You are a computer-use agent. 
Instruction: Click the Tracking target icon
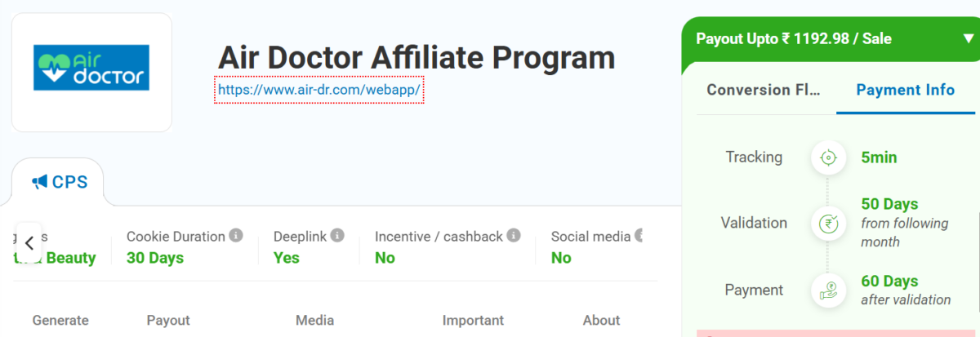[x=827, y=157]
